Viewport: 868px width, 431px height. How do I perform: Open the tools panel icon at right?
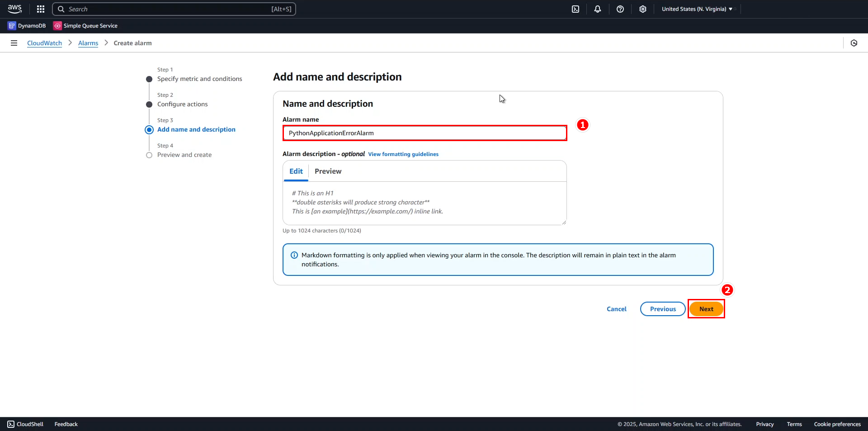[854, 43]
